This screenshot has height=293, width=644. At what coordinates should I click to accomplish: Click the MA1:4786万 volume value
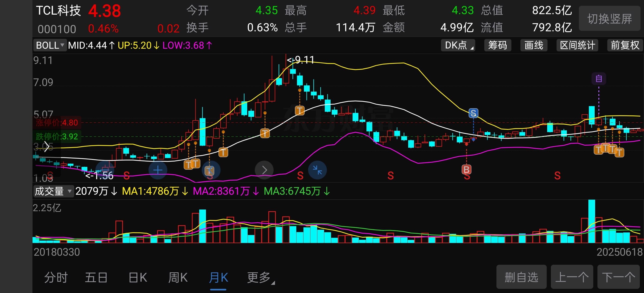pyautogui.click(x=155, y=191)
